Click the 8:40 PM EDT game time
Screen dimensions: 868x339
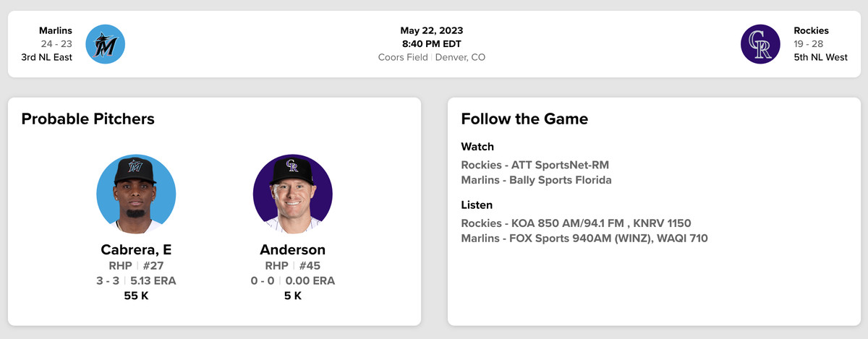point(432,43)
